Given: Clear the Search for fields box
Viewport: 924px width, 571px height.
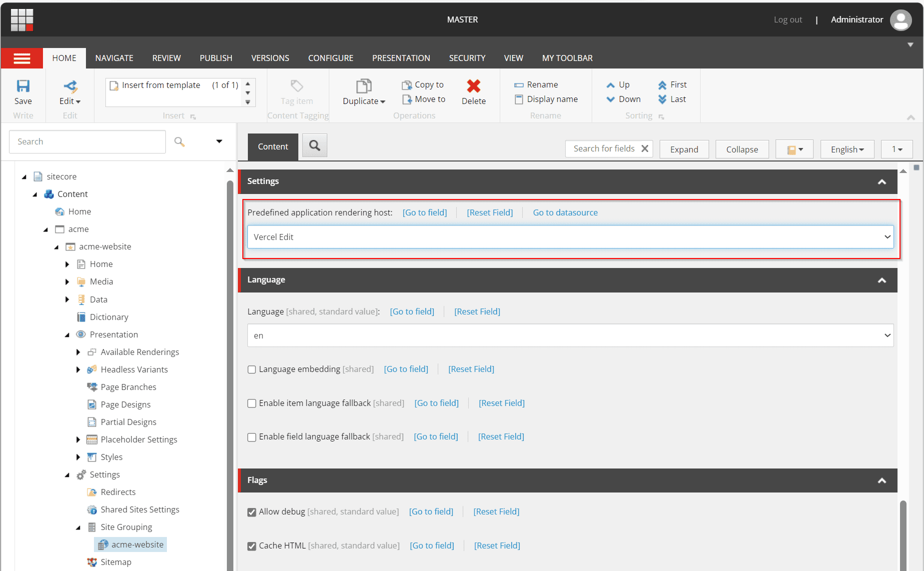Looking at the screenshot, I should click(645, 148).
